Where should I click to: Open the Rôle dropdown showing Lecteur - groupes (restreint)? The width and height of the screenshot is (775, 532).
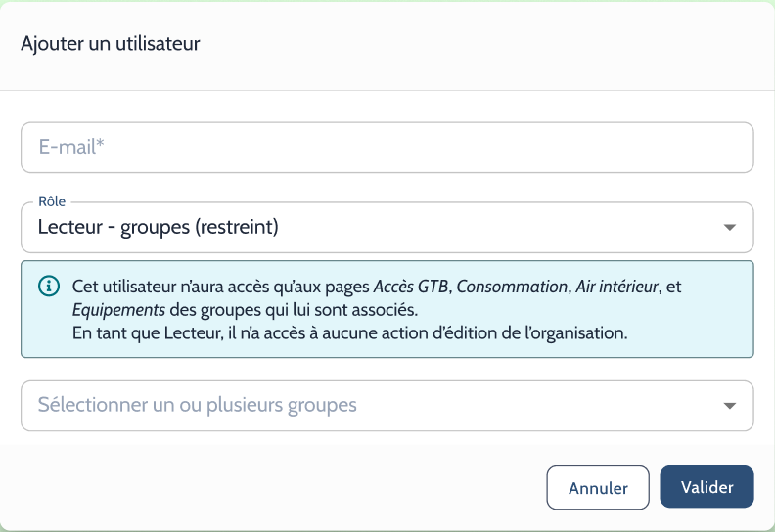point(387,227)
